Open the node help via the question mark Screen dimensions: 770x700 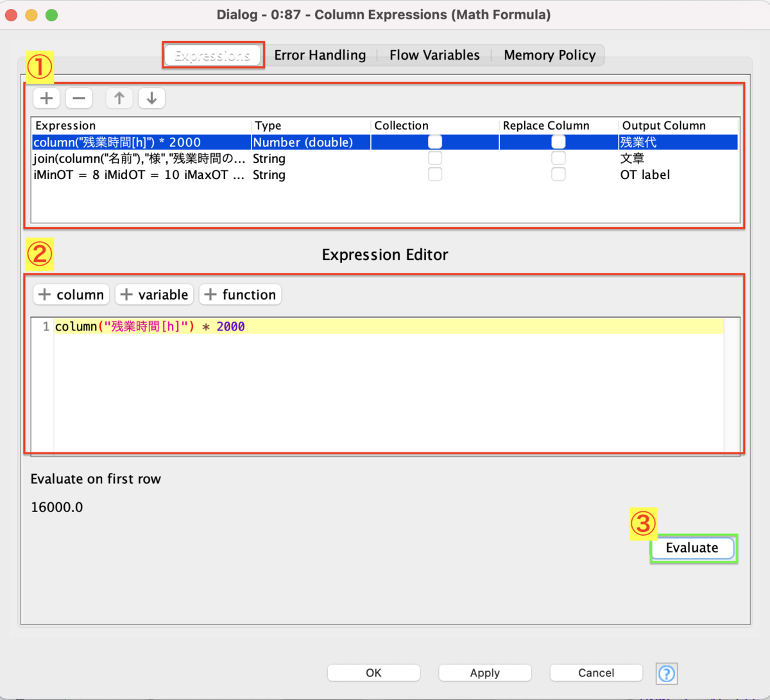[666, 673]
